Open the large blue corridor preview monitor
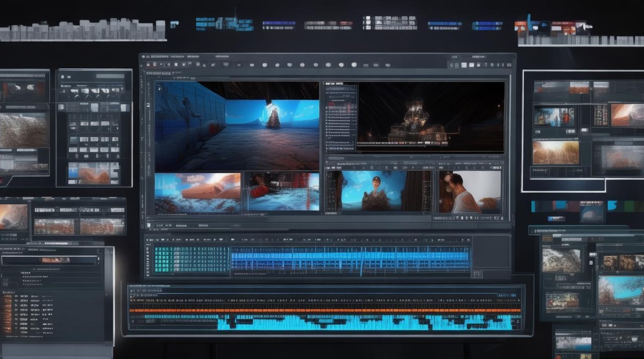The width and height of the screenshot is (644, 359). [x=237, y=126]
